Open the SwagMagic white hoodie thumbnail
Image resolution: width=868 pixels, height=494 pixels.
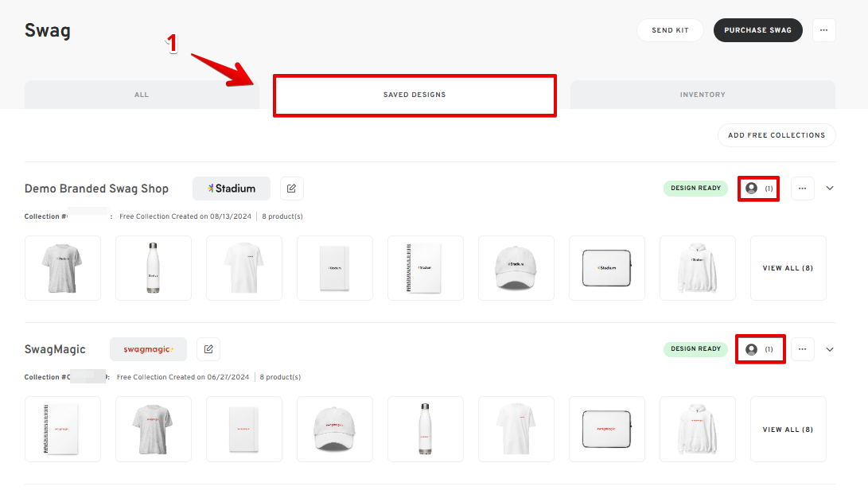698,430
